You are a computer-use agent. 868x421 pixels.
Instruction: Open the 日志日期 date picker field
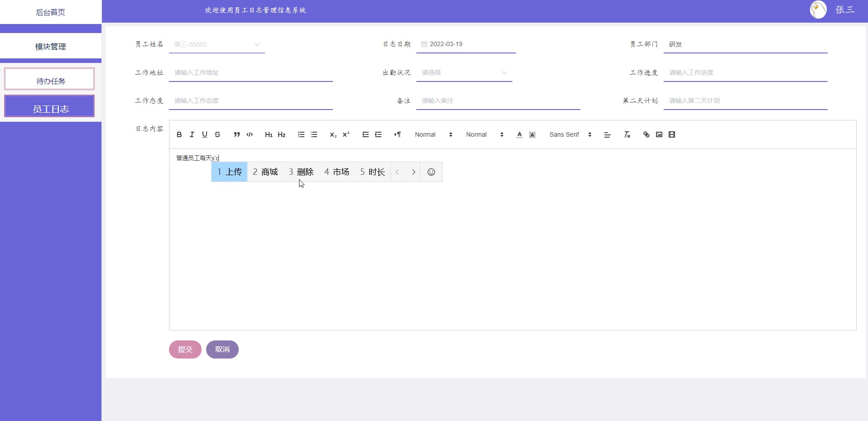point(466,44)
